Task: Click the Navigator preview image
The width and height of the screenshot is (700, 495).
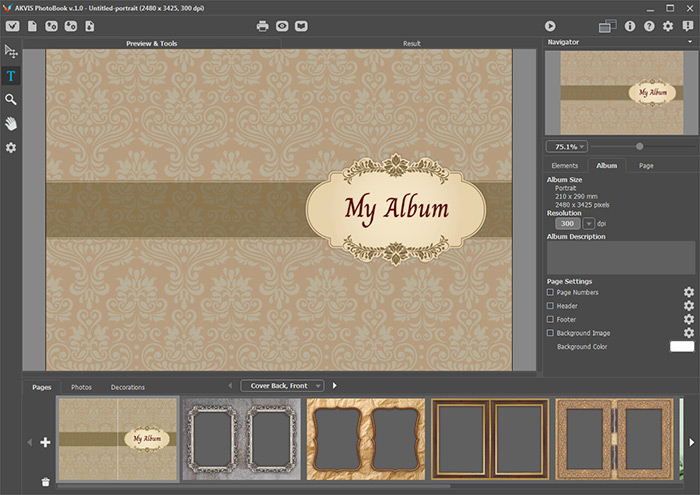Action: point(621,92)
